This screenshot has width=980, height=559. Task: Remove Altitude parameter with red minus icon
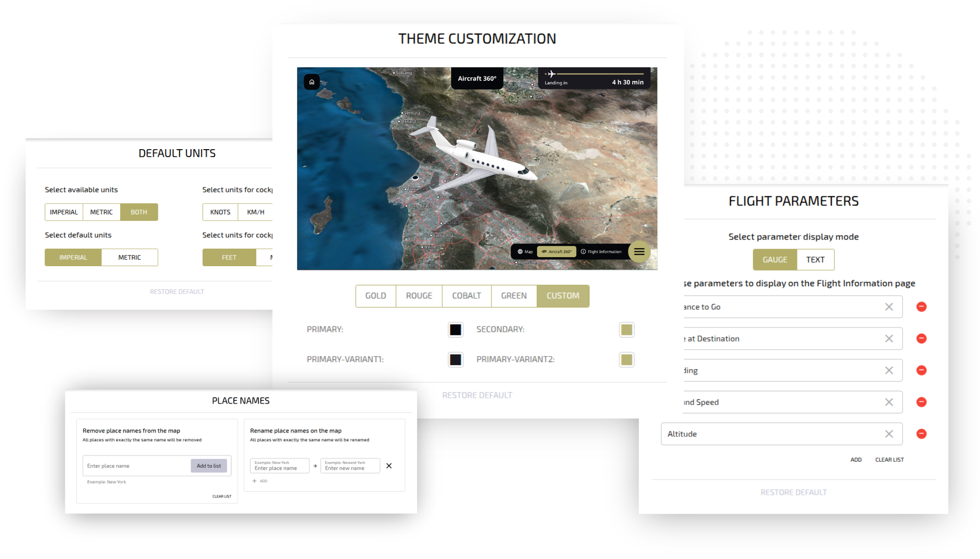click(921, 434)
